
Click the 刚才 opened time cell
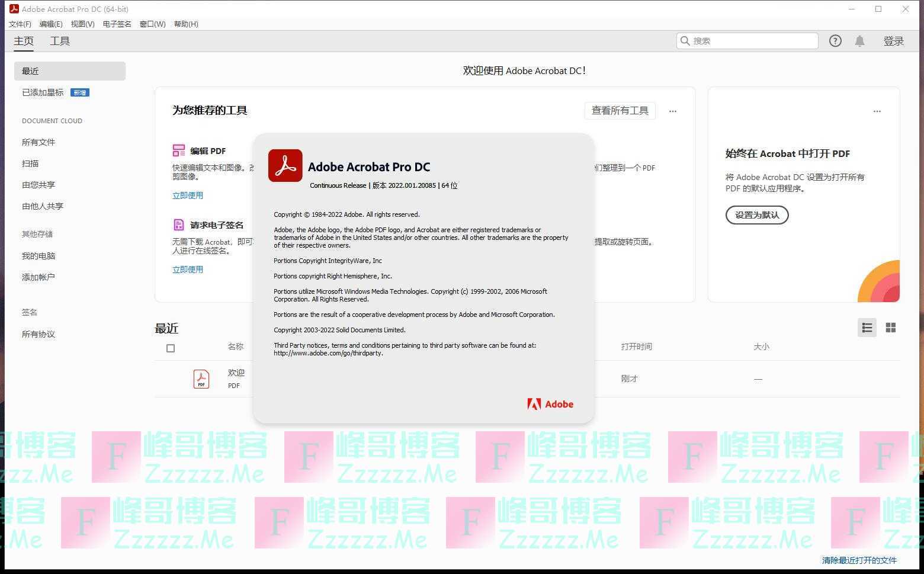tap(629, 379)
